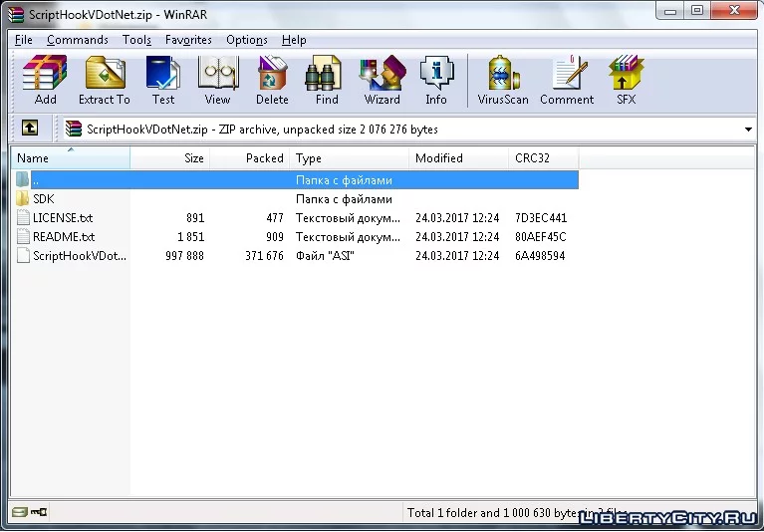Click the WinRAR icon in address bar

point(74,129)
